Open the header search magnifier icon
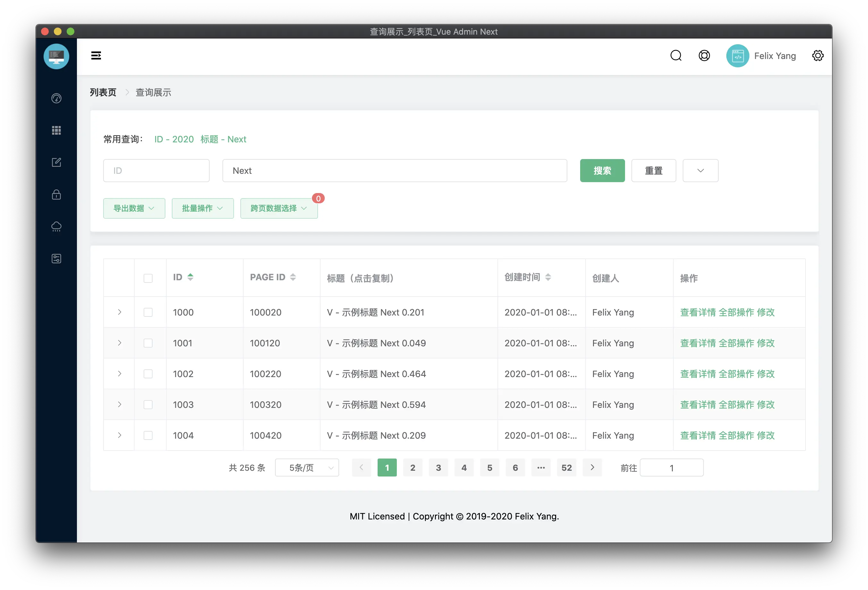The width and height of the screenshot is (868, 590). (676, 56)
